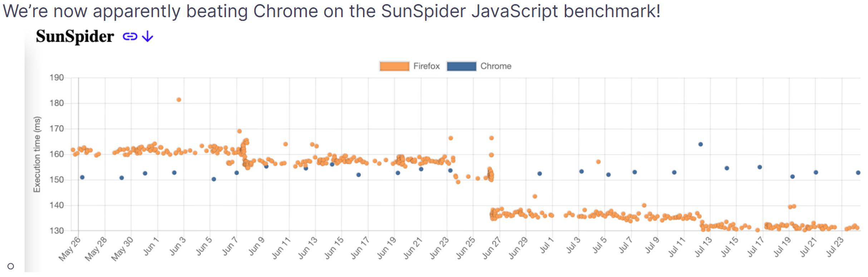Click the Firefox point near 170 ms
The width and height of the screenshot is (868, 277).
pyautogui.click(x=239, y=131)
